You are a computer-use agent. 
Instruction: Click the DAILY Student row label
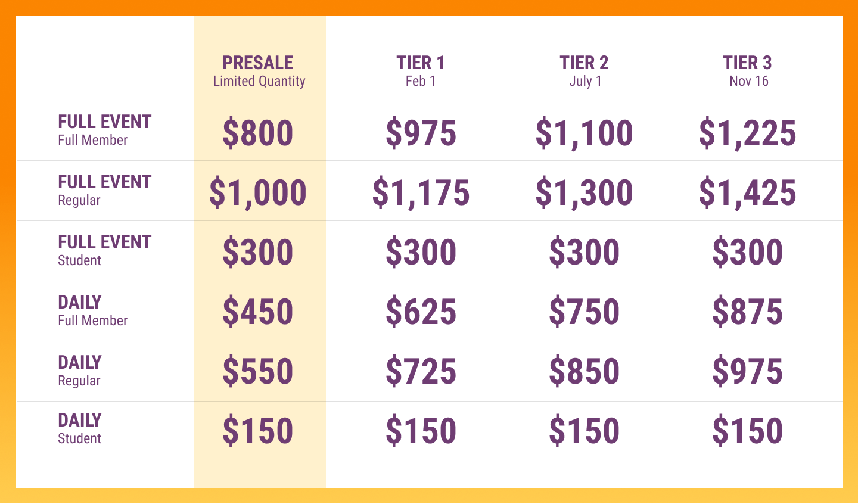pyautogui.click(x=80, y=428)
